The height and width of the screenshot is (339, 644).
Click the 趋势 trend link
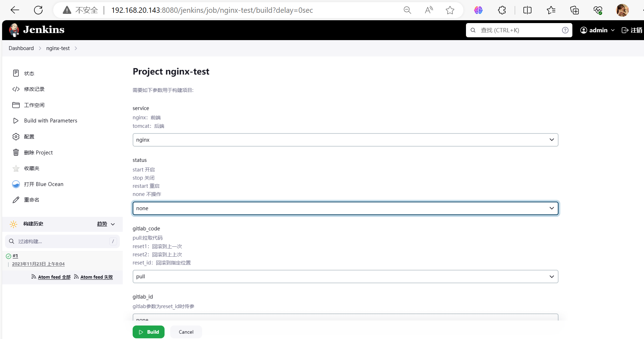(102, 224)
